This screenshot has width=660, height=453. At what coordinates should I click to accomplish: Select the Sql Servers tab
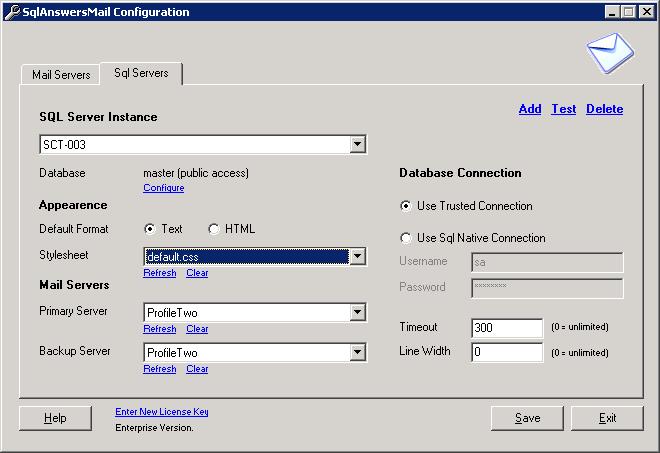coord(141,73)
